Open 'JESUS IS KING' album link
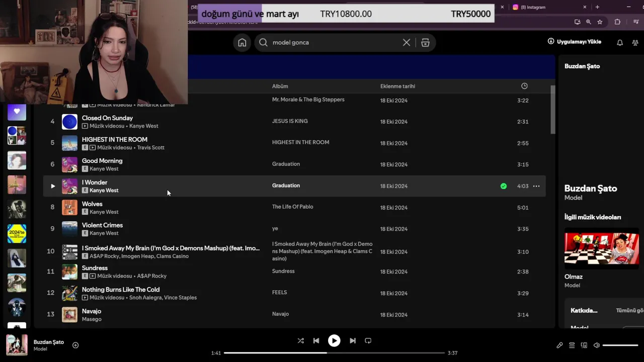The width and height of the screenshot is (644, 362). [290, 121]
